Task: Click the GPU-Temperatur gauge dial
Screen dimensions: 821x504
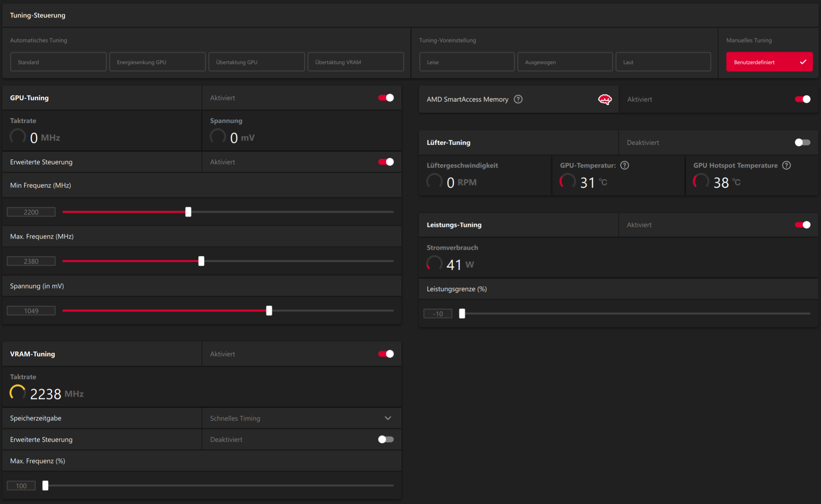Action: tap(568, 181)
